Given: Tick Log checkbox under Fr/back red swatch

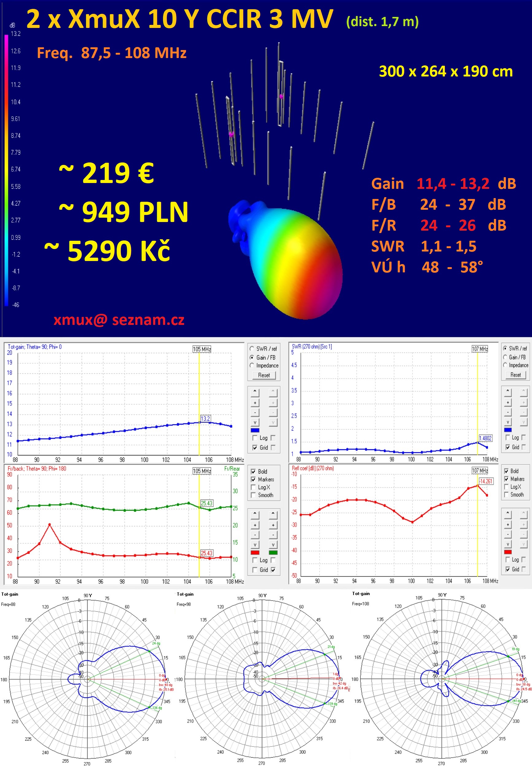Looking at the screenshot, I should 255,560.
